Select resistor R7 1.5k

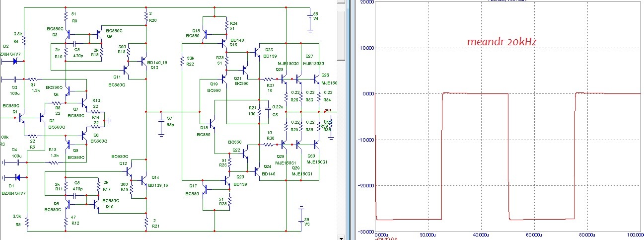[33, 79]
